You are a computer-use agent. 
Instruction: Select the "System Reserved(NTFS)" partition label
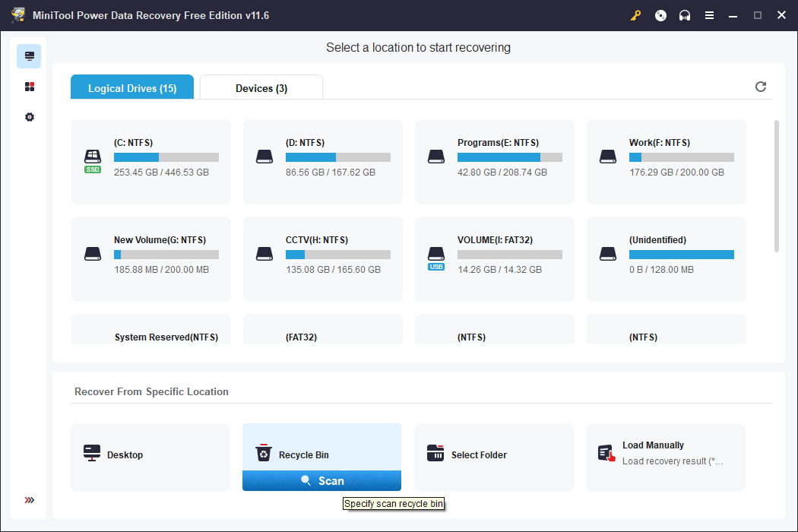pos(166,337)
